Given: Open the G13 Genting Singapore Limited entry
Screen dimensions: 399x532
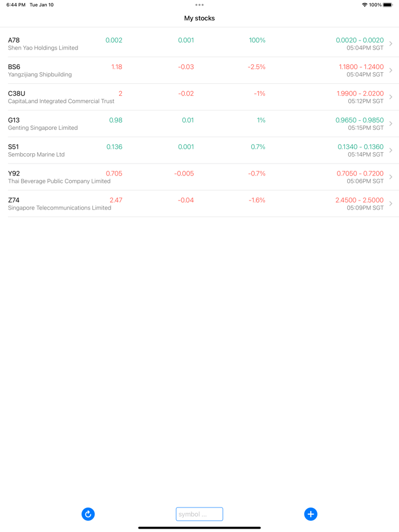Looking at the screenshot, I should pos(199,123).
